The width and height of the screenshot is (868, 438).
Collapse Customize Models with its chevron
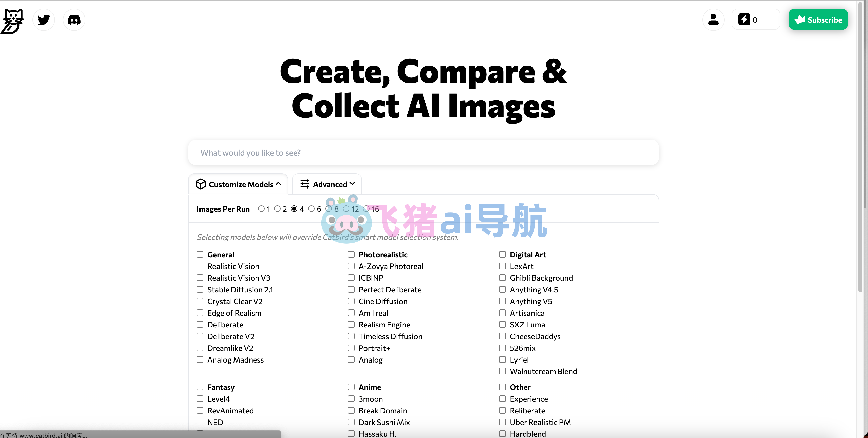point(278,184)
